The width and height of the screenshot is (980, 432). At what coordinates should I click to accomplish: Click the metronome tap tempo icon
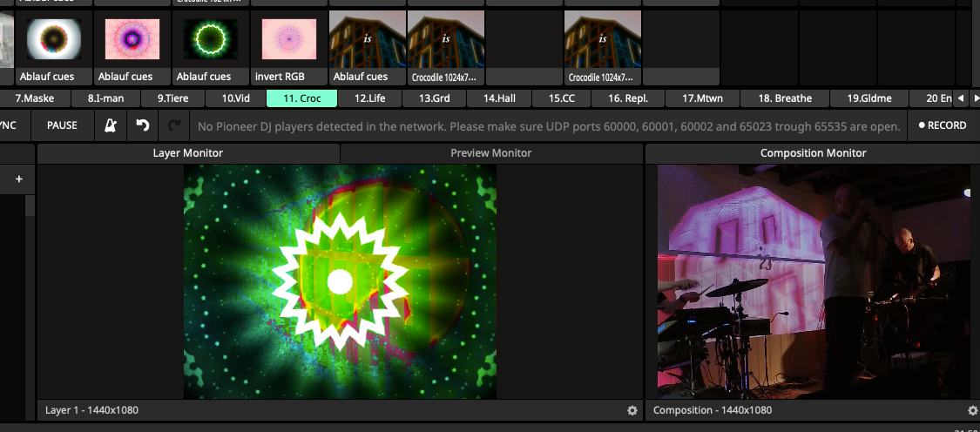(111, 125)
